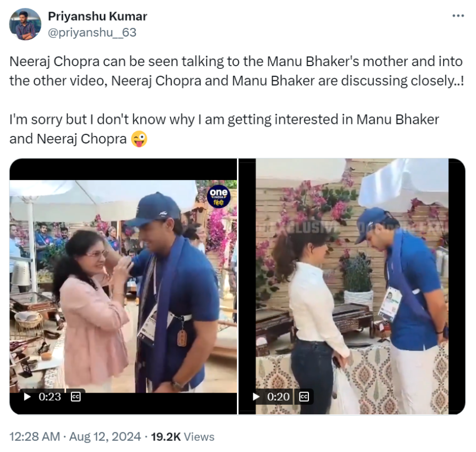476x452 pixels.
Task: Click the 0:23 duration label
Action: pos(50,396)
